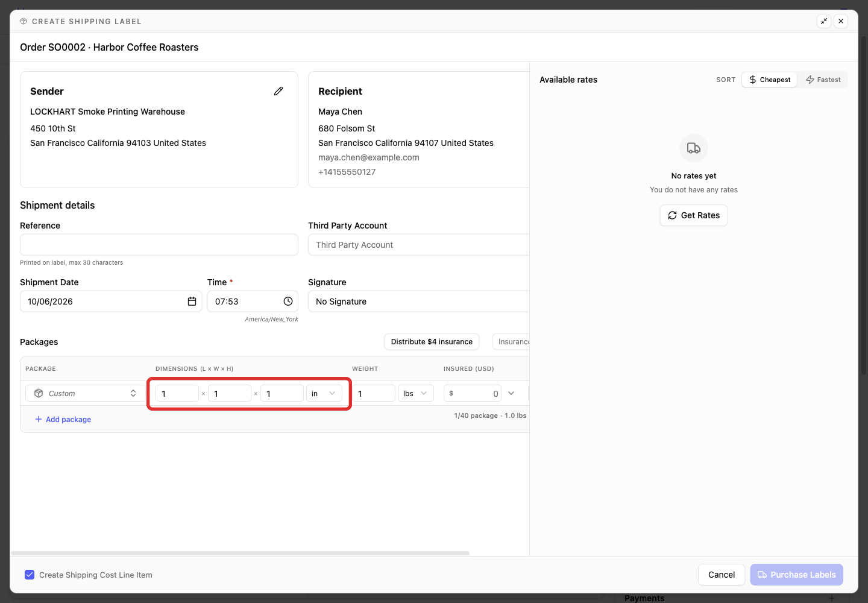Image resolution: width=868 pixels, height=603 pixels.
Task: Click the Shipment Date field
Action: [111, 301]
